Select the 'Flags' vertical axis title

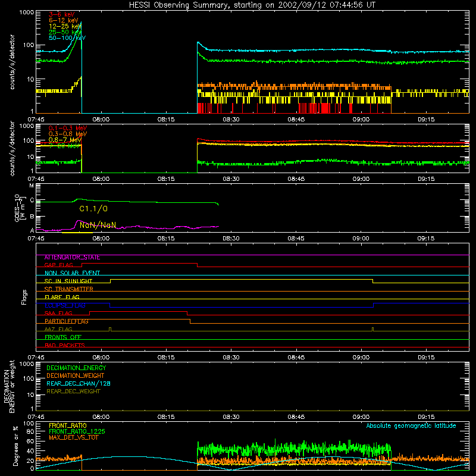pyautogui.click(x=24, y=297)
